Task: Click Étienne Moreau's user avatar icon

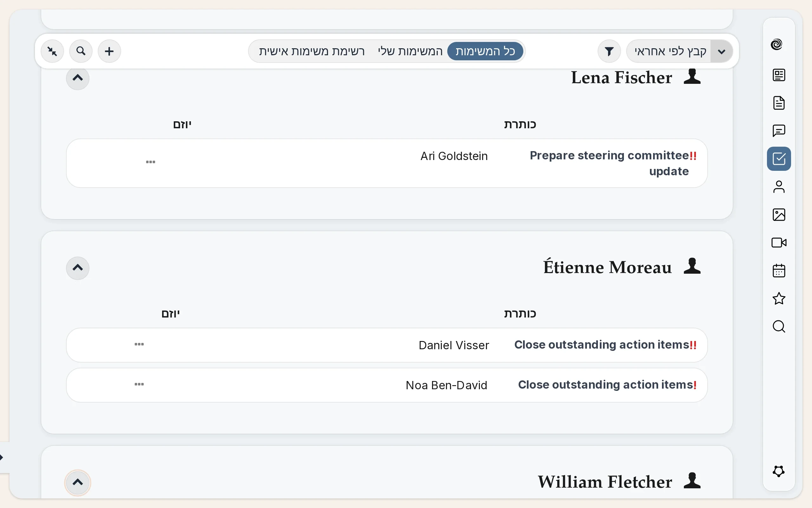Action: point(692,266)
